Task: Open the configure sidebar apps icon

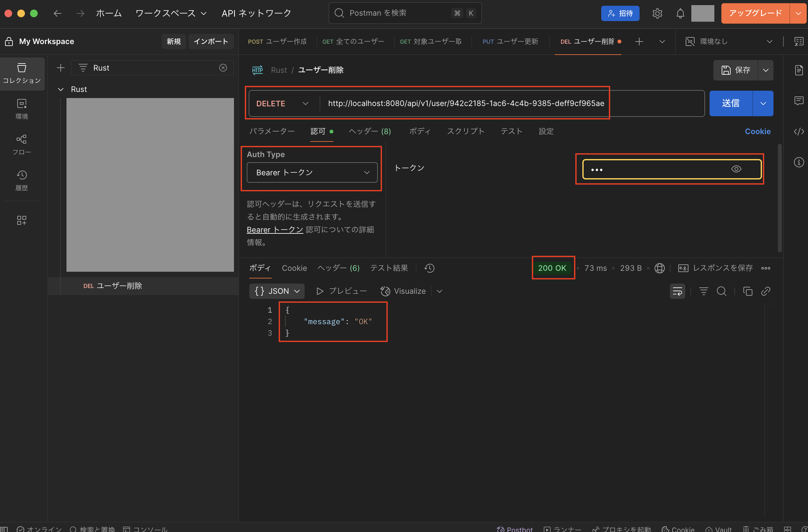Action: tap(22, 220)
